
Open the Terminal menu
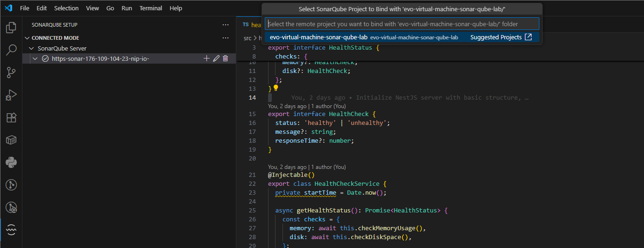tap(151, 8)
